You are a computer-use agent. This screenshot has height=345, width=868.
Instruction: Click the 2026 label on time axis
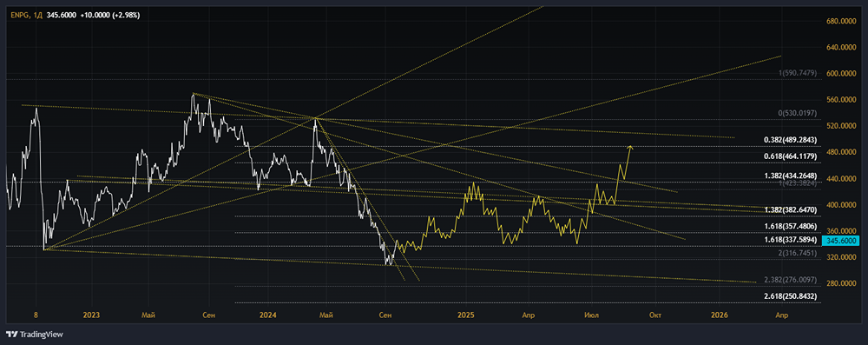719,315
